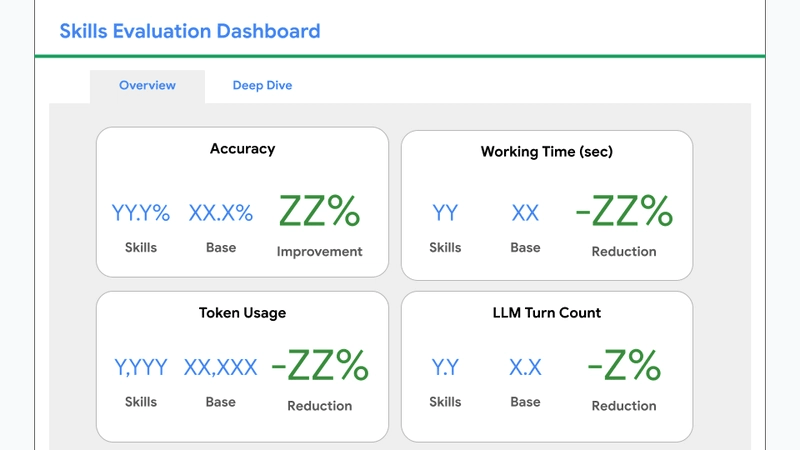Click the Base label in Token Usage
This screenshot has width=800, height=450.
pyautogui.click(x=220, y=402)
